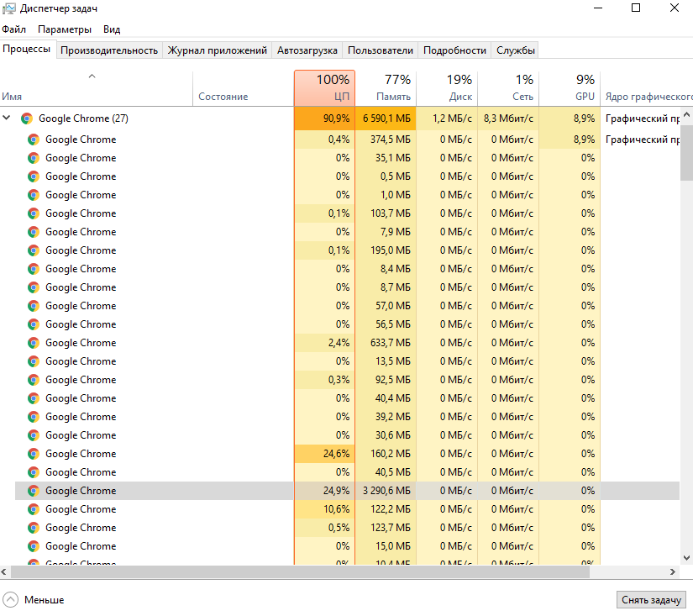
Task: Click the Chrome icon in the 13,5 МБ row
Action: (x=33, y=361)
